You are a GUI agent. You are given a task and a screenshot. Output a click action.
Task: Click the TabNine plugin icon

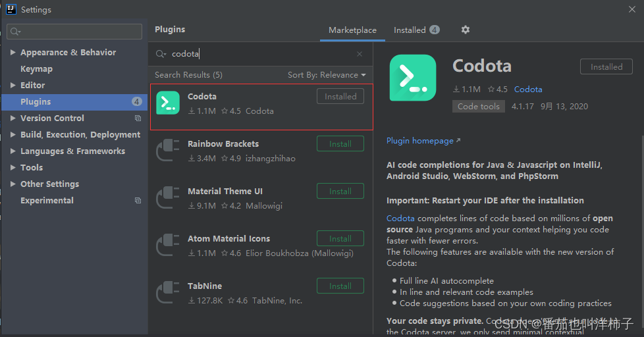pyautogui.click(x=168, y=292)
